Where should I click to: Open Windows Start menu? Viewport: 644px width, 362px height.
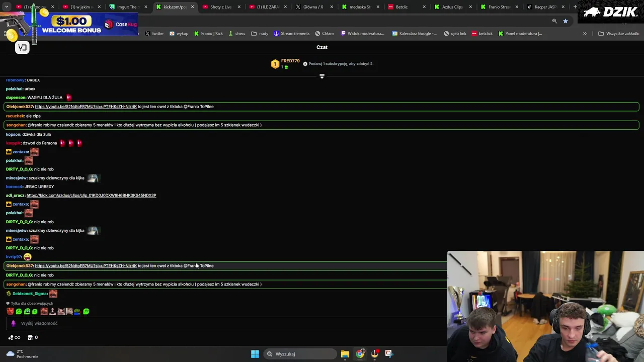(255, 354)
